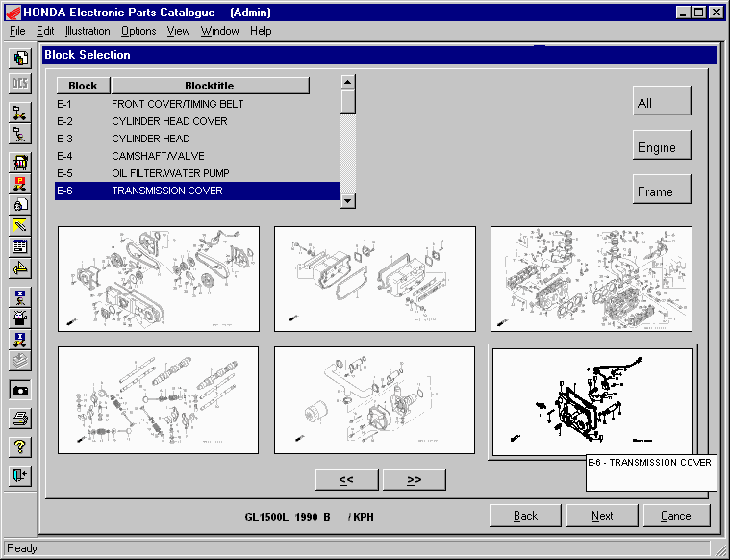
Task: Click the greyed stacked pages toolbar icon
Action: pyautogui.click(x=20, y=361)
